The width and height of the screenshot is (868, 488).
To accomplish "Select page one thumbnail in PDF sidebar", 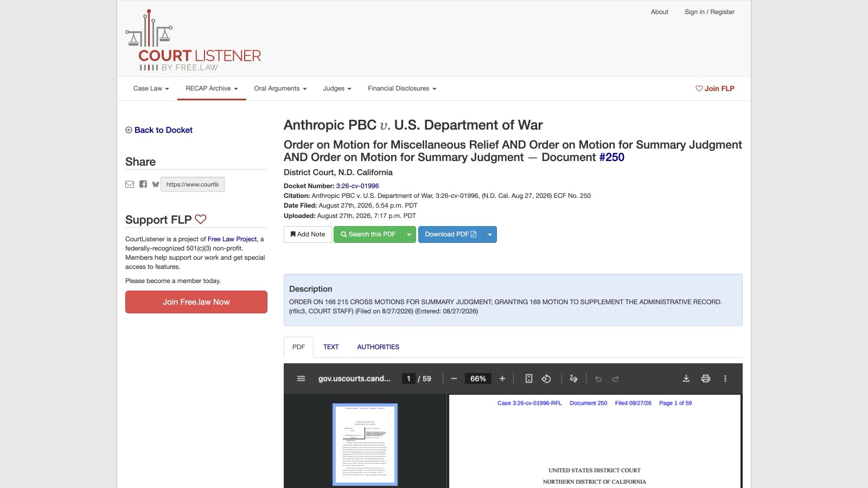I will (x=365, y=445).
